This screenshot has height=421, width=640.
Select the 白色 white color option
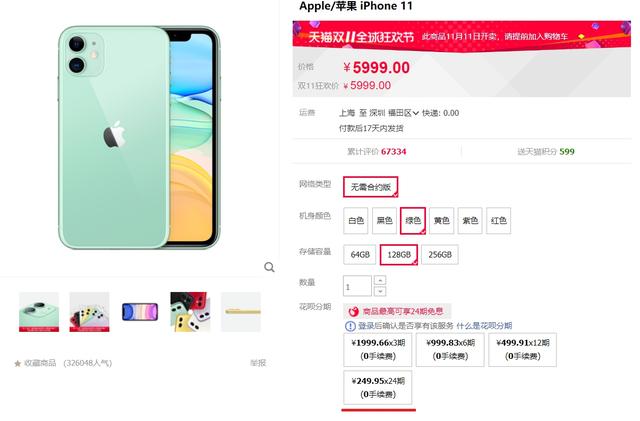coord(356,221)
